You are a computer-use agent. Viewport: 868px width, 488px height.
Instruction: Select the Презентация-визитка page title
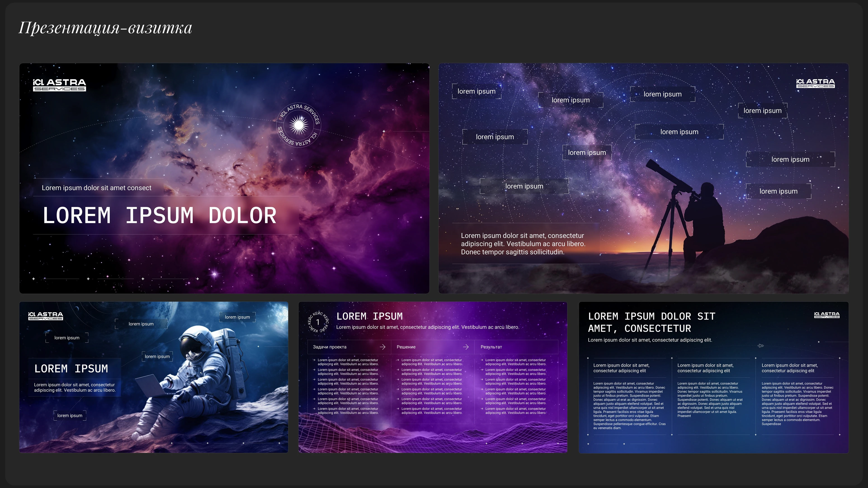(x=105, y=28)
